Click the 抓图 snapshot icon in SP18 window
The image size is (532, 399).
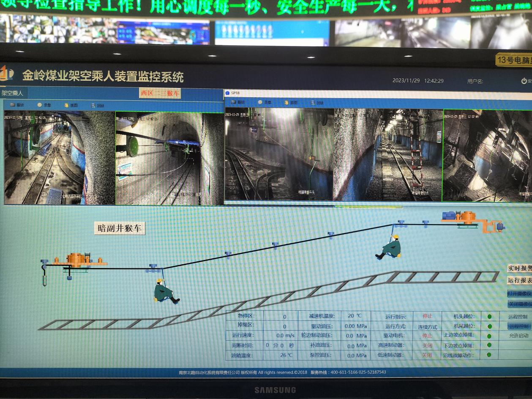286,102
